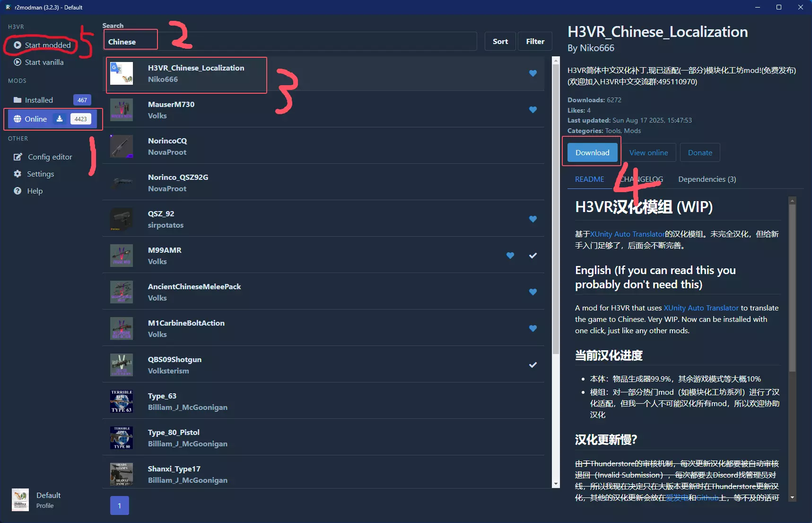Click heart icon on AncientChineseMeleePack row

point(533,292)
